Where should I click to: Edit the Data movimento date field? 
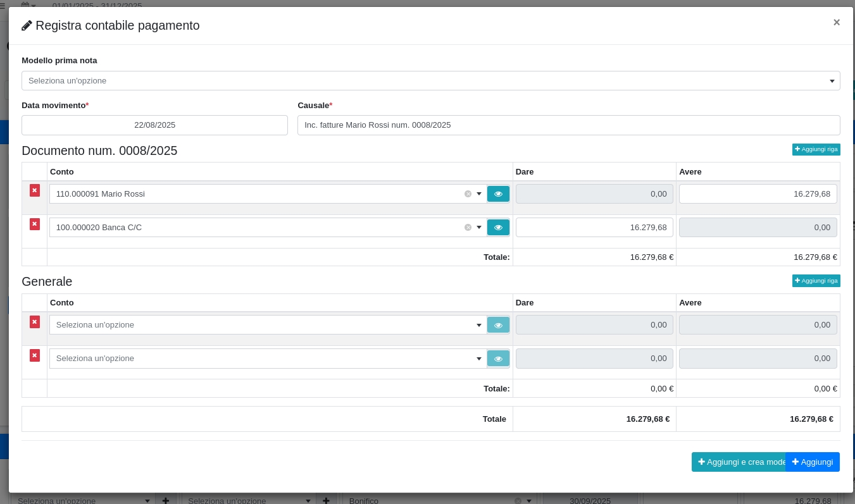point(154,125)
